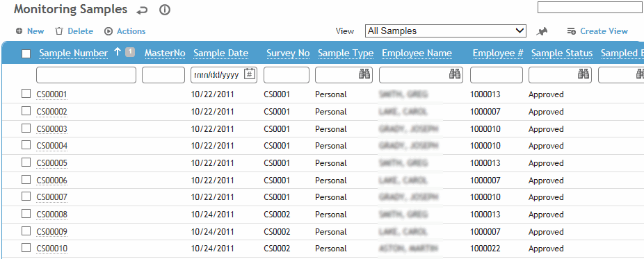Open sample record CS00008

51,215
